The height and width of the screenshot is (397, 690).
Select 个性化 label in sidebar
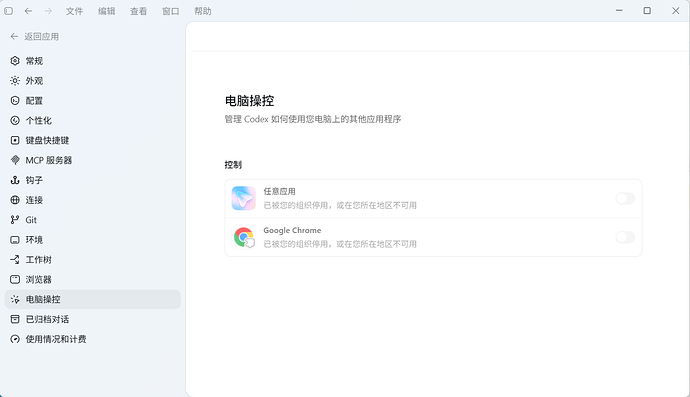coord(38,120)
